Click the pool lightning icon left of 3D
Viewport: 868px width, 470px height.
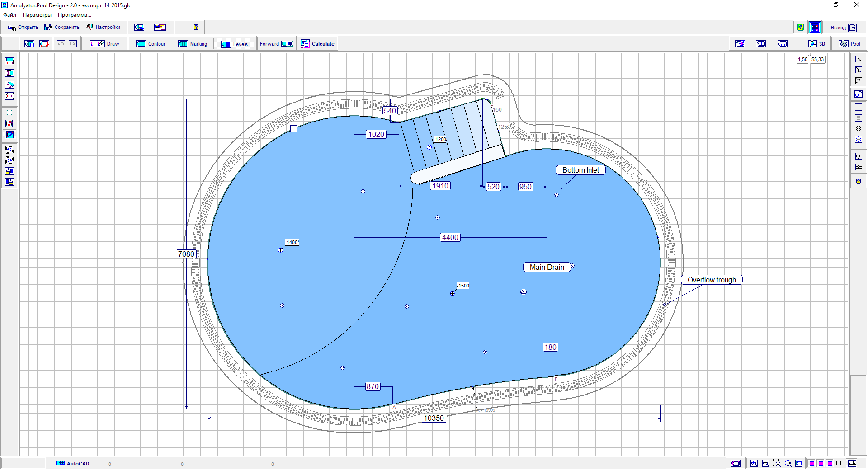(740, 44)
